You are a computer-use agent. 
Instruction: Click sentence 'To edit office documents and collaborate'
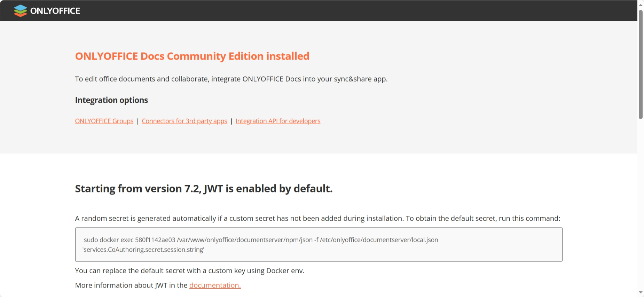pos(231,79)
